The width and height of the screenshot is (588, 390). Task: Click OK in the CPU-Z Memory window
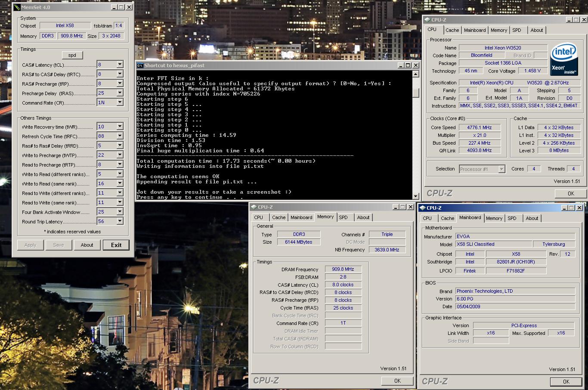397,381
